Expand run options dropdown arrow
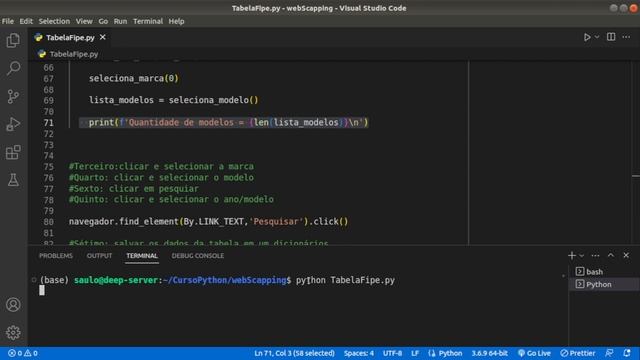The height and width of the screenshot is (360, 640). click(x=597, y=37)
